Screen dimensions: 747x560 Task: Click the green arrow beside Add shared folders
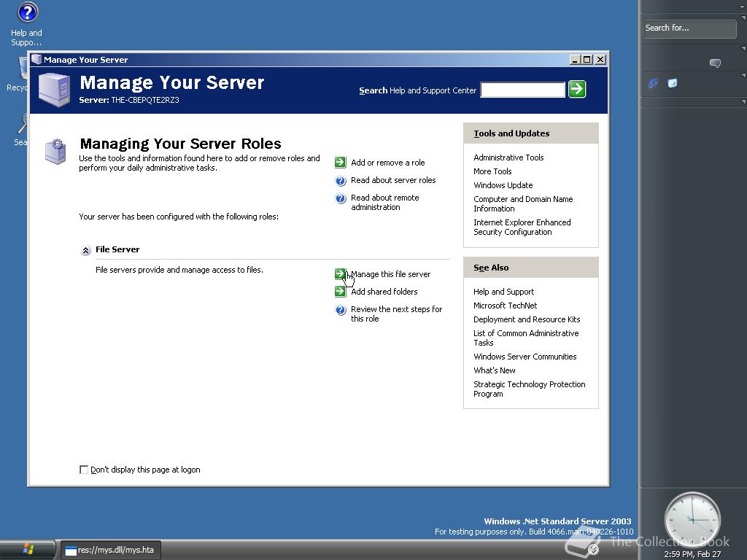click(340, 291)
